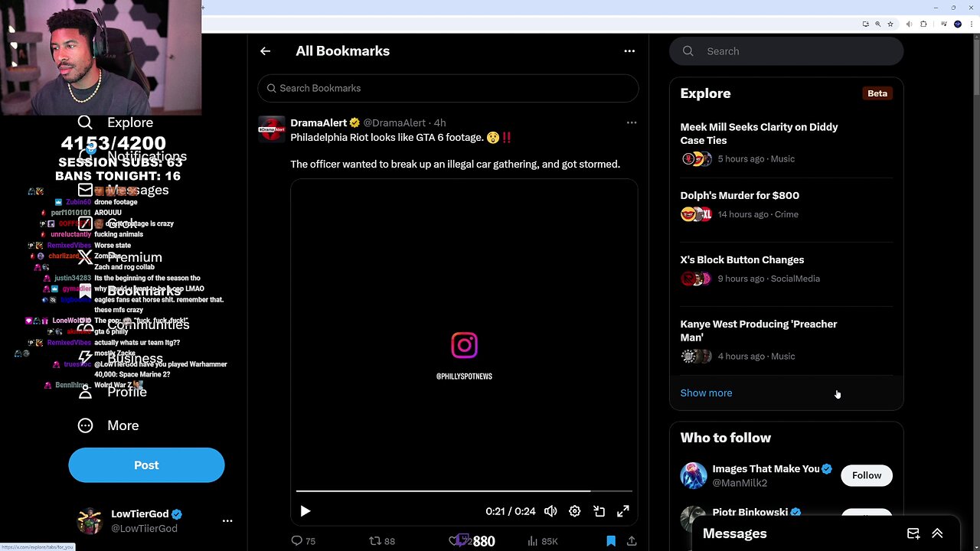Click the blue Post button
The height and width of the screenshot is (551, 980).
click(146, 465)
